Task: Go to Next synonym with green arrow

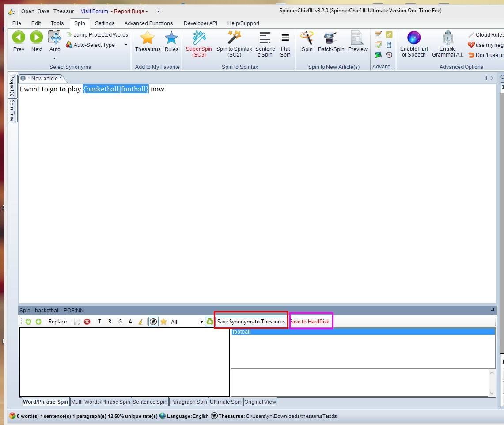Action: pos(37,38)
